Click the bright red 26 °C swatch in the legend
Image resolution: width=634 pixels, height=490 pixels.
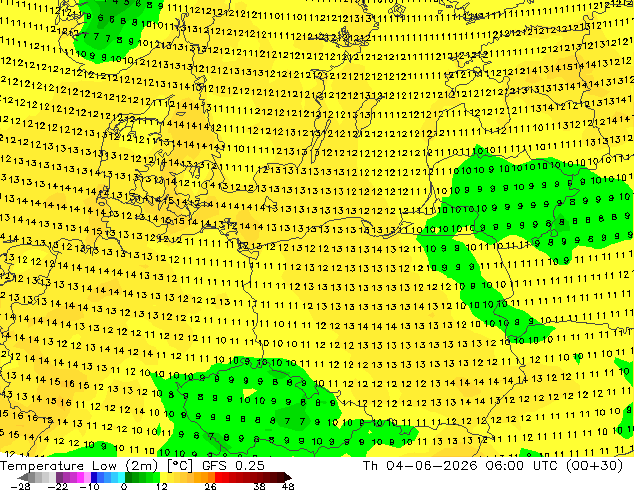point(218,477)
